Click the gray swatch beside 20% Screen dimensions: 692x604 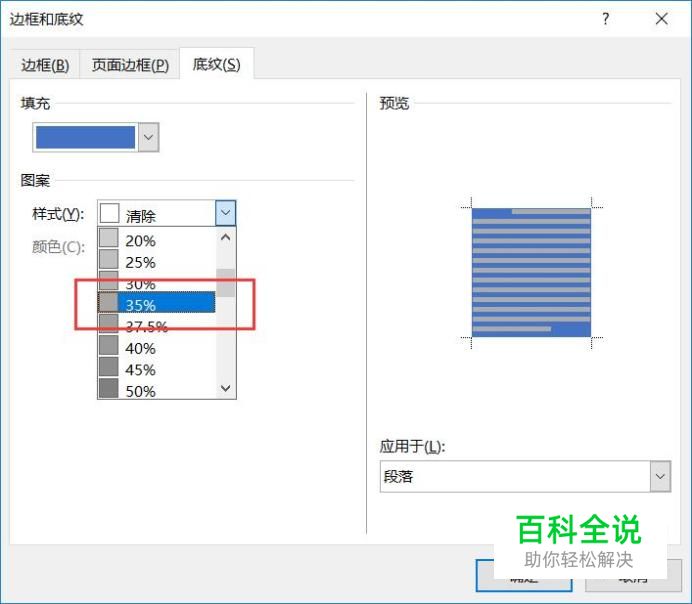[x=109, y=238]
